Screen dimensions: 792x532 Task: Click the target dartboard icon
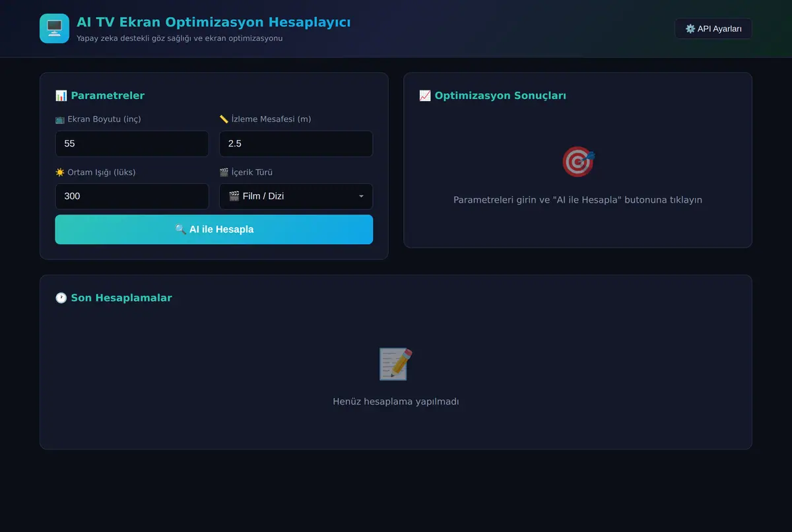point(578,162)
